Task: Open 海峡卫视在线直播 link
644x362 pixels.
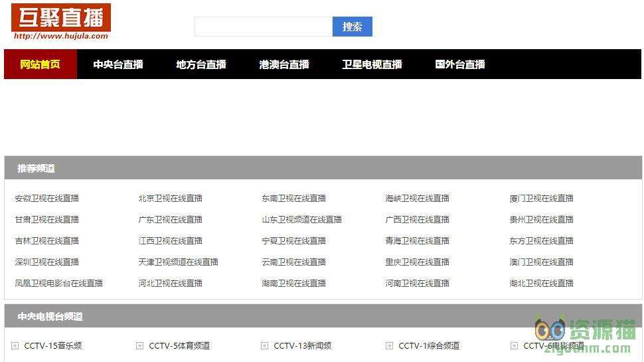Action: pyautogui.click(x=418, y=199)
